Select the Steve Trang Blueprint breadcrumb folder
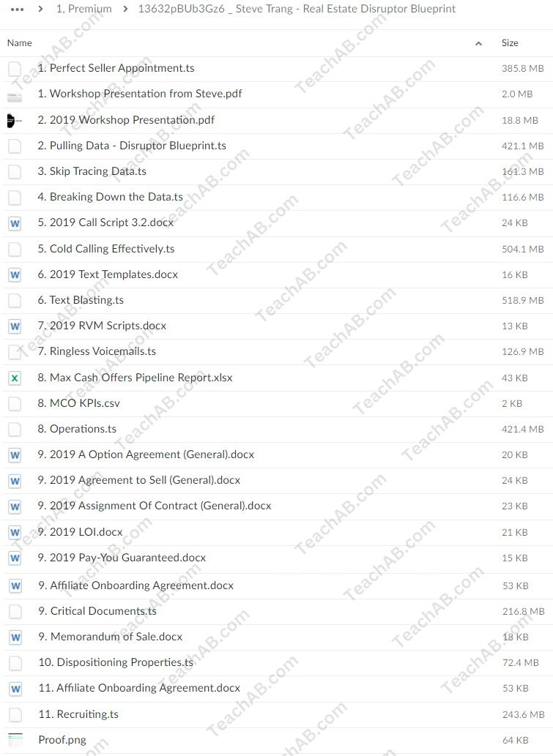 tap(297, 9)
